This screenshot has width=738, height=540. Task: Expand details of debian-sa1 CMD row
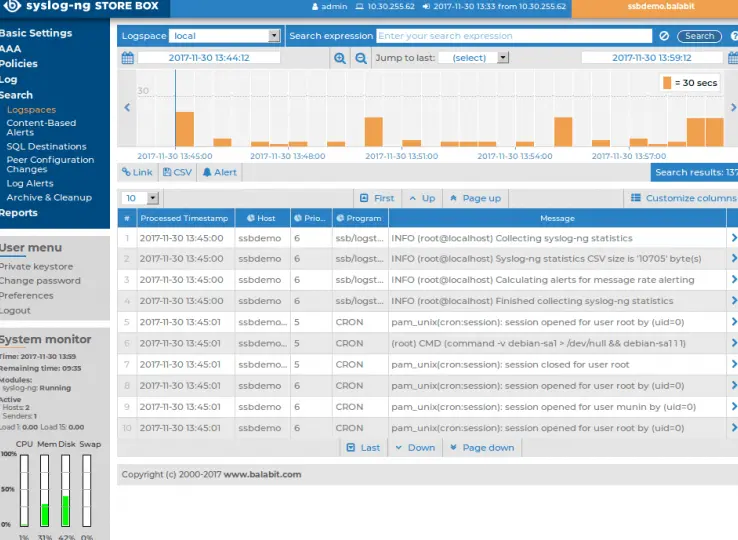tap(733, 343)
